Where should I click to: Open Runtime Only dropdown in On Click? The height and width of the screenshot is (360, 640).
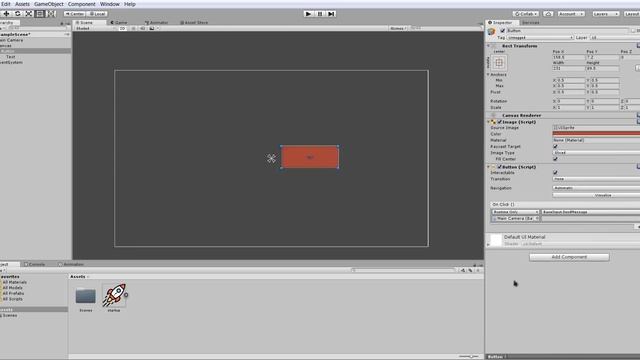point(515,212)
